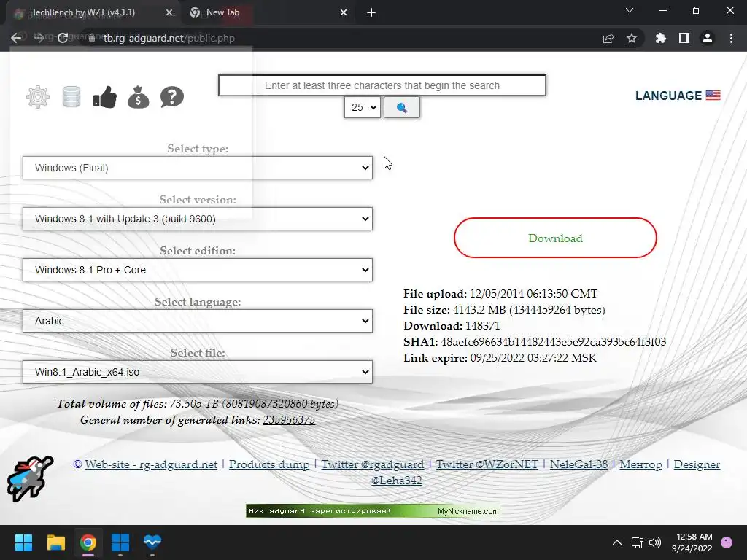This screenshot has width=747, height=560.
Task: Go forward with browser forward arrow
Action: point(39,38)
